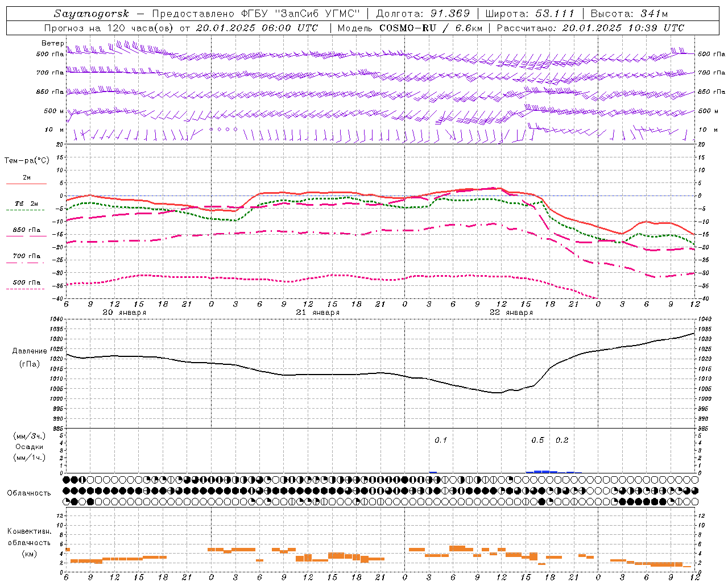Click the Тем-ра(°C) axis label
The width and height of the screenshot is (728, 582).
pyautogui.click(x=27, y=161)
